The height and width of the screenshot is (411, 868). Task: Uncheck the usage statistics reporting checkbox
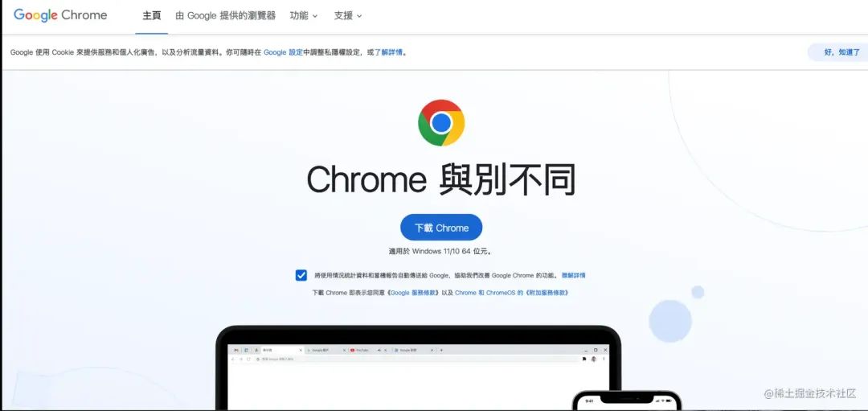(301, 275)
